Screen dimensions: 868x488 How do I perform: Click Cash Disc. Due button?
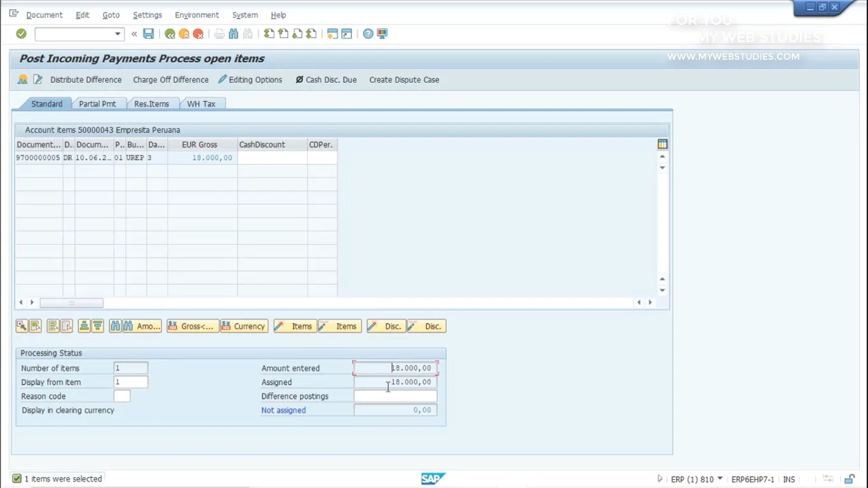(x=326, y=79)
